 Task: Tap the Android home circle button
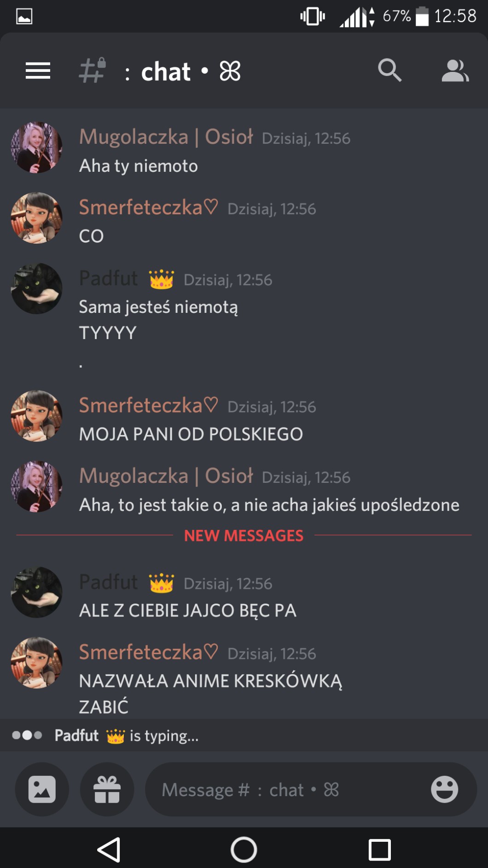244,849
